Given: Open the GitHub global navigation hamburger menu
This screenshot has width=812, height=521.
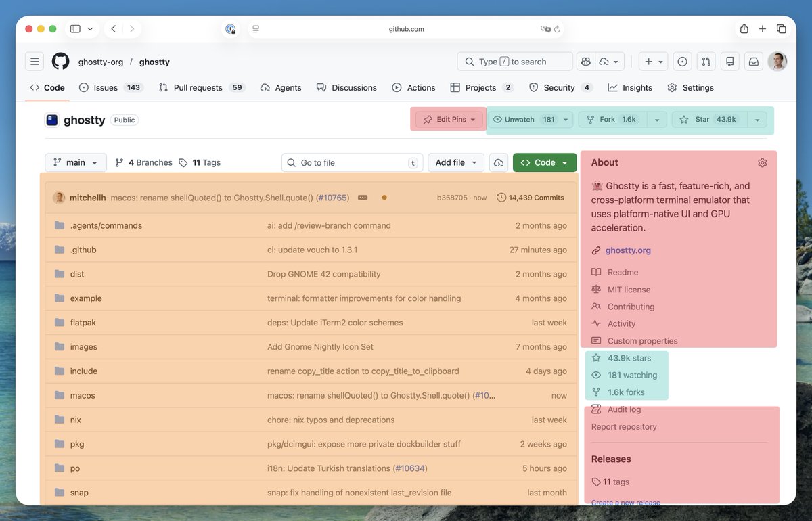Looking at the screenshot, I should click(x=35, y=62).
